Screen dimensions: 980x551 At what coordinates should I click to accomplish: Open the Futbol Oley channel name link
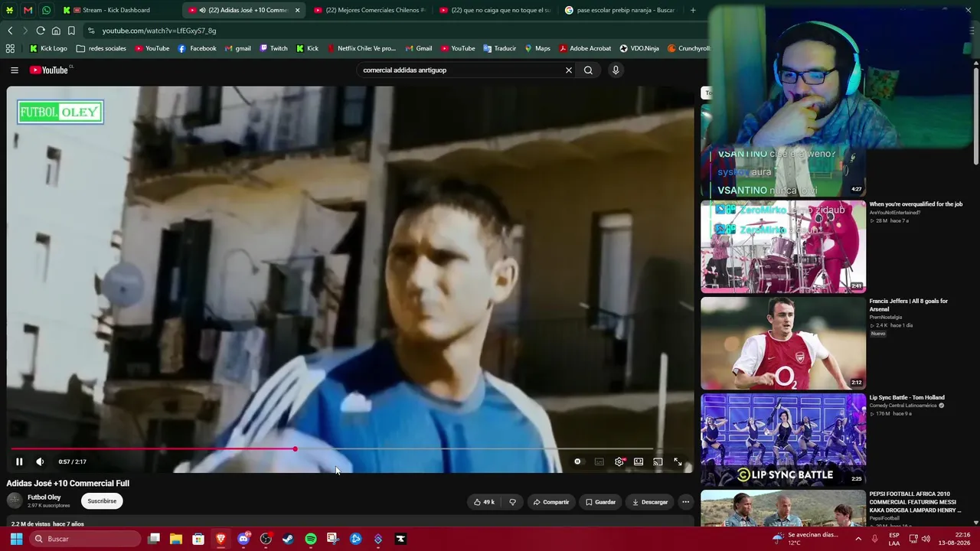point(44,497)
